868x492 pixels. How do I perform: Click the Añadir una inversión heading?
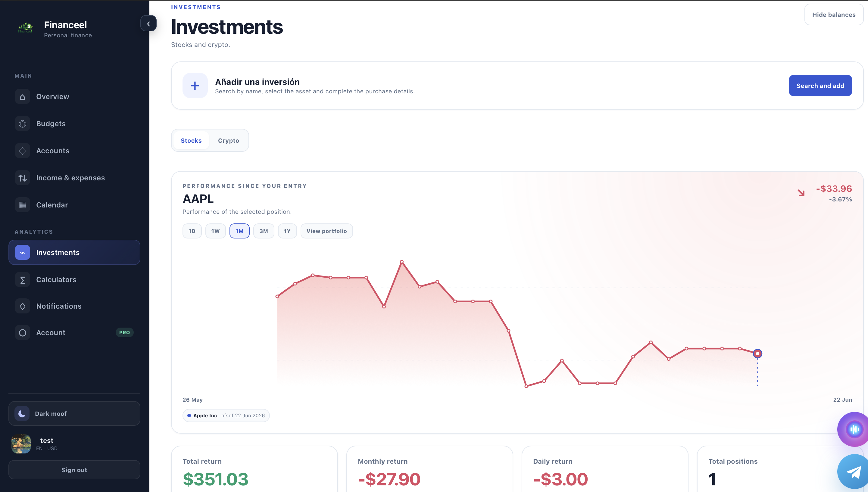coord(257,82)
